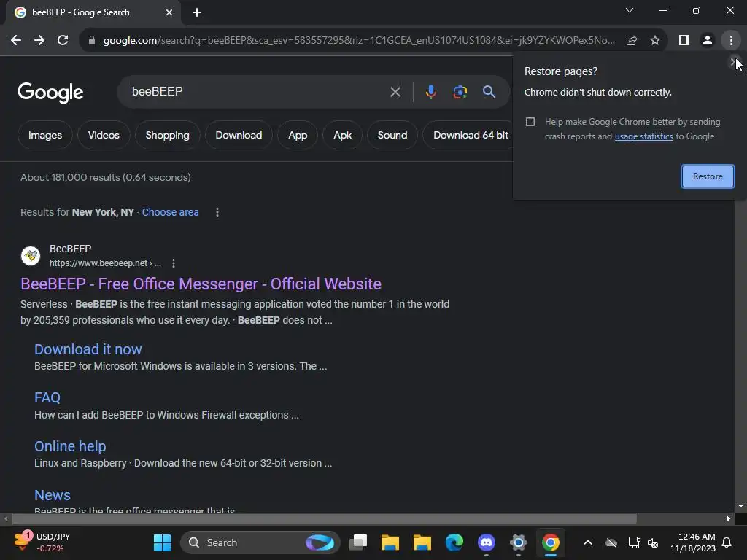Open the Download it now sitelink
This screenshot has height=560, width=747.
[88, 349]
